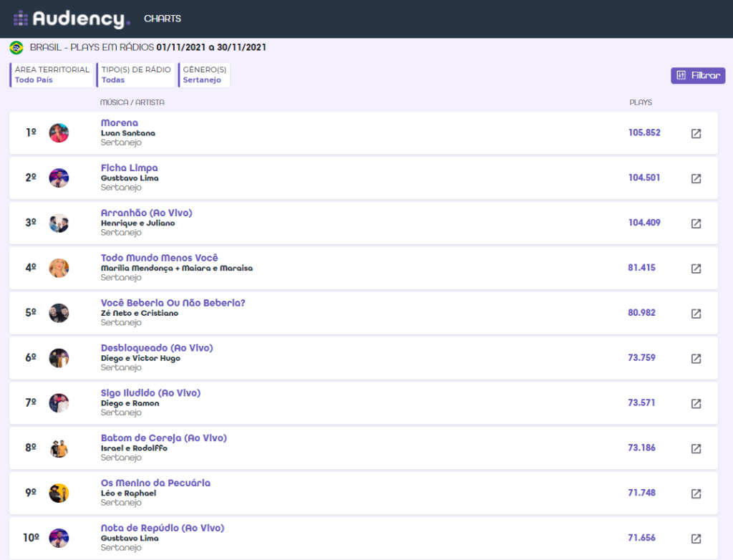Viewport: 733px width, 560px height.
Task: Click rank label 1º
Action: click(31, 132)
